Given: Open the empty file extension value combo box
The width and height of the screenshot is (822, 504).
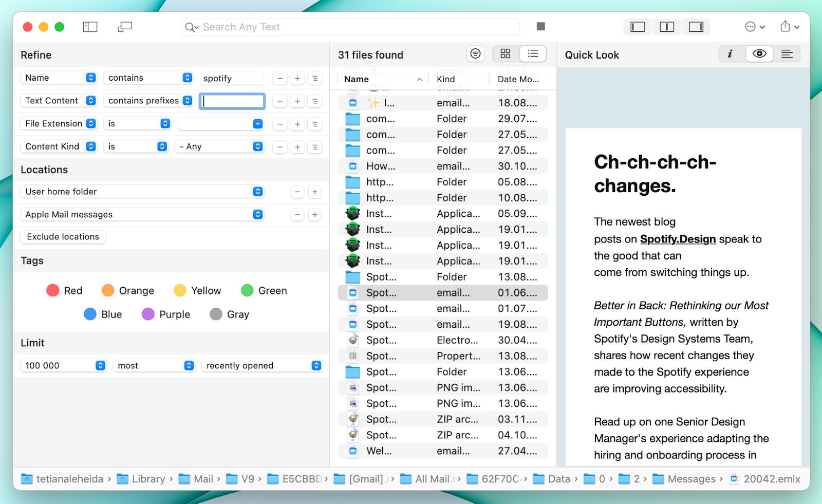Looking at the screenshot, I should tap(221, 124).
